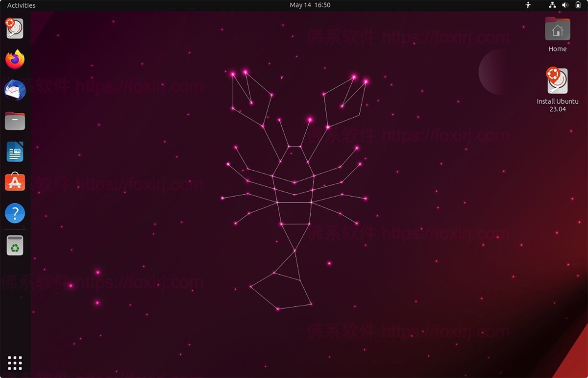Open the clock and calendar menu
Viewport: 588px width, 378px height.
310,5
